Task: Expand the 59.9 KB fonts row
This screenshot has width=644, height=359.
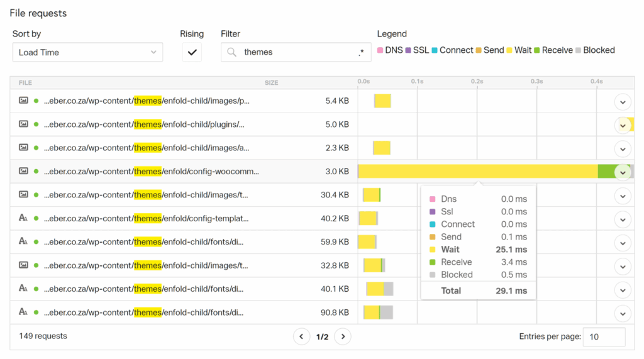Action: click(623, 243)
